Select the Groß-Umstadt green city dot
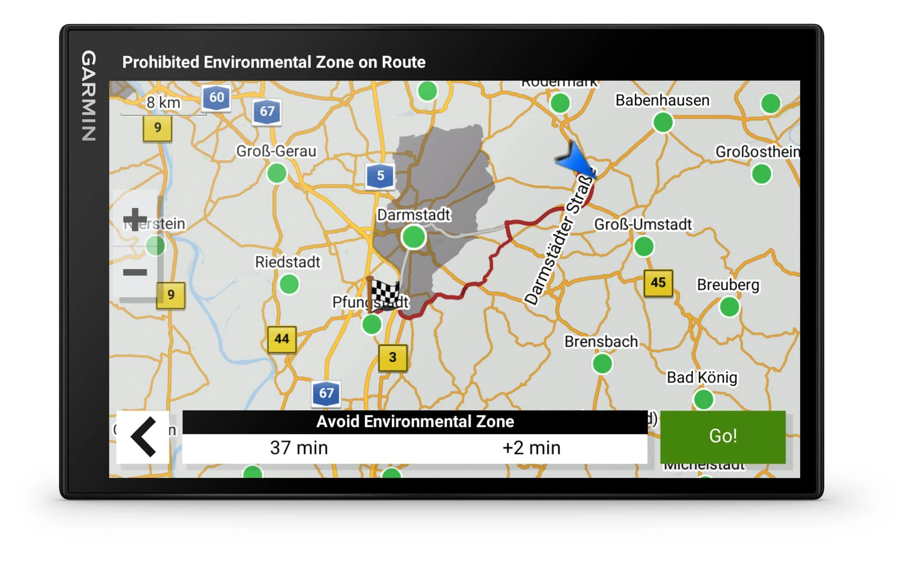Image resolution: width=924 pixels, height=563 pixels. 644,246
